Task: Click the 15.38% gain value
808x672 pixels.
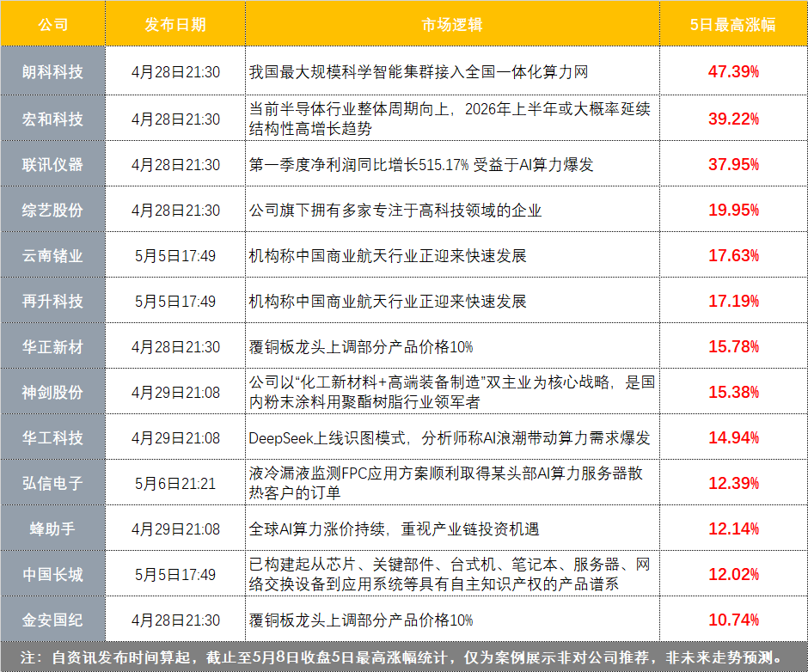Action: pos(733,392)
